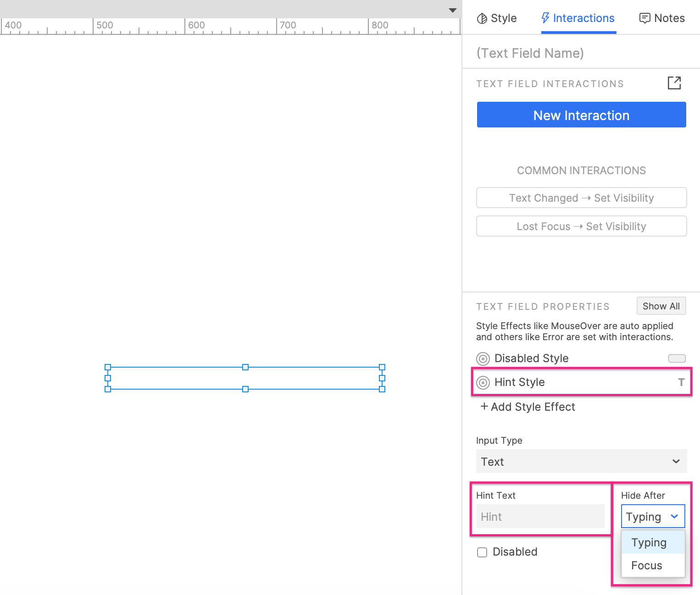Switch on the Disabled Style toggle
Viewport: 700px width, 595px height.
(676, 358)
